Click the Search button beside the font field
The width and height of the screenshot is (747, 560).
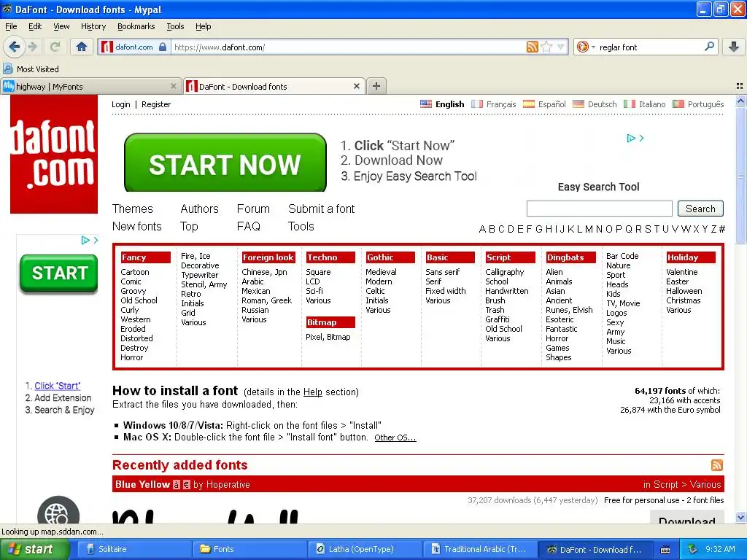click(x=700, y=209)
